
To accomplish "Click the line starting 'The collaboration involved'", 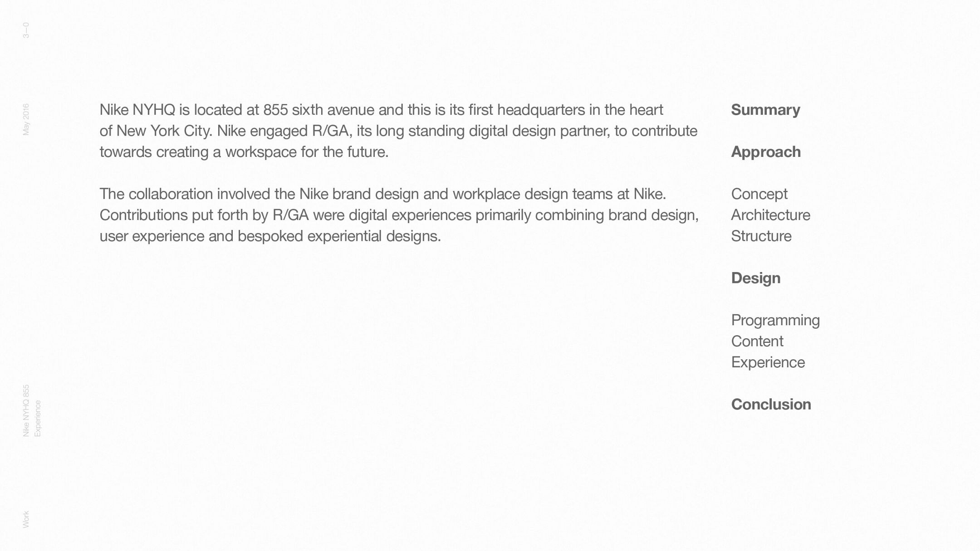I will click(382, 194).
